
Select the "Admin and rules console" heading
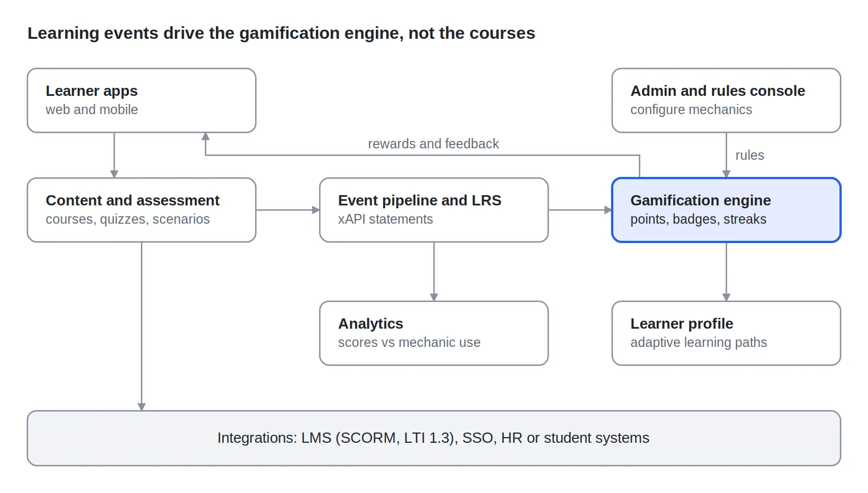[x=717, y=91]
